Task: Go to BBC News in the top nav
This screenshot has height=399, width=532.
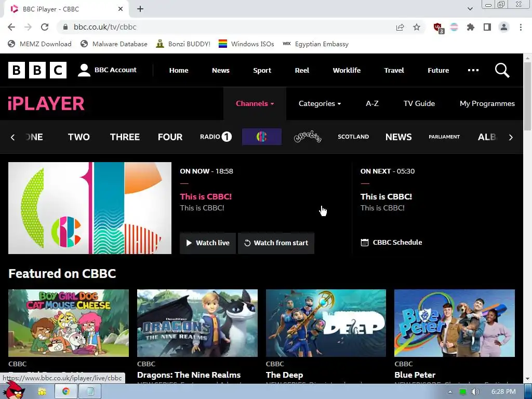Action: coord(221,70)
